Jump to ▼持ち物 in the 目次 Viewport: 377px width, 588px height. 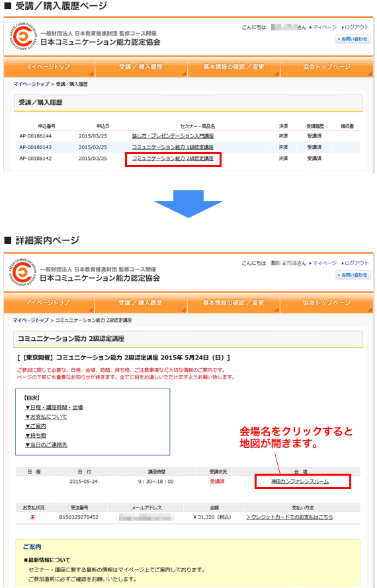coord(36,435)
